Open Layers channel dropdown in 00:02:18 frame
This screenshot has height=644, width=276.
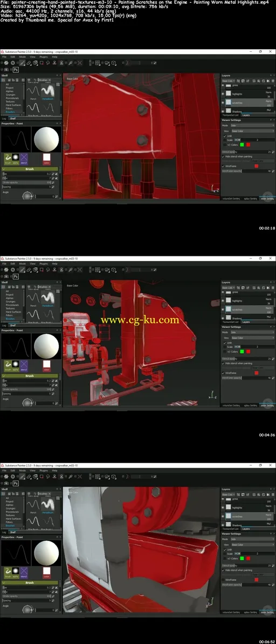229,81
